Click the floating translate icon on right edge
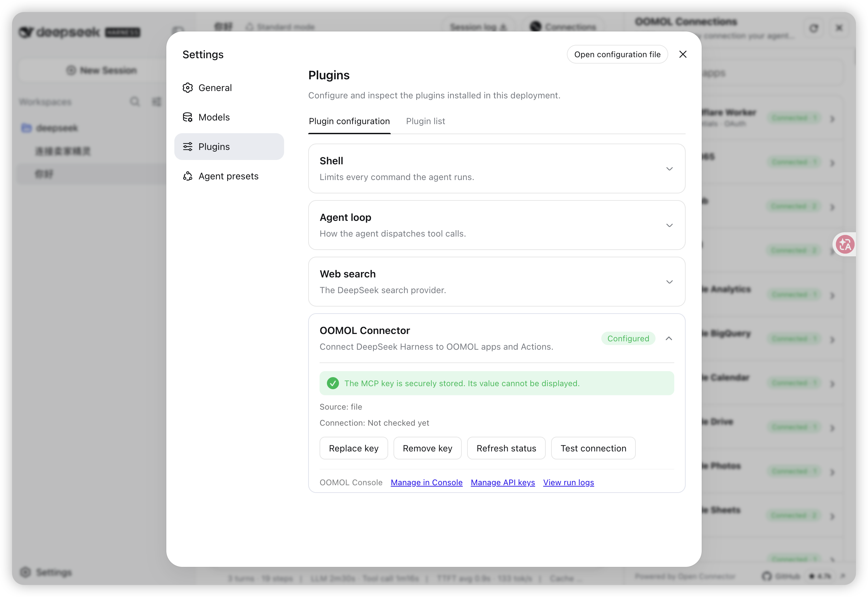 [845, 244]
